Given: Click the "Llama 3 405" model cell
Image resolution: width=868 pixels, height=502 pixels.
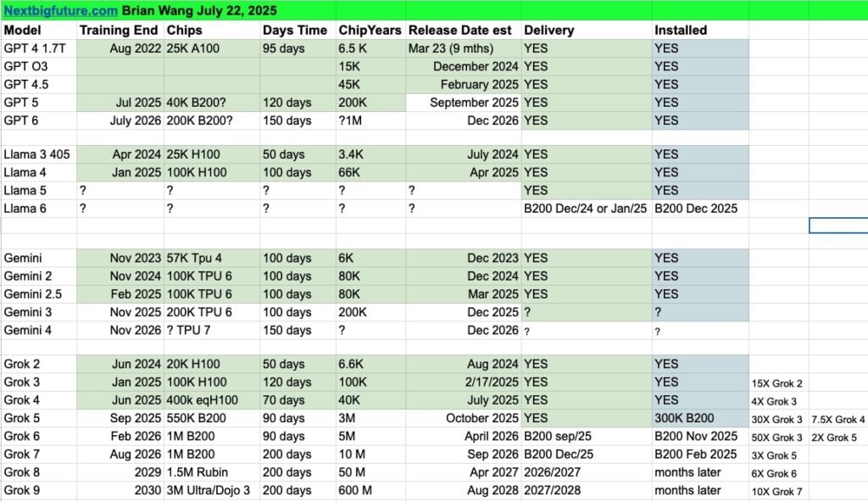Looking at the screenshot, I should 39,154.
